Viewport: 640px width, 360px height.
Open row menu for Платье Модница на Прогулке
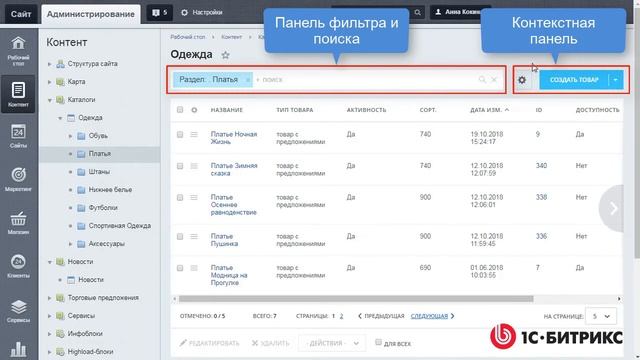(194, 268)
